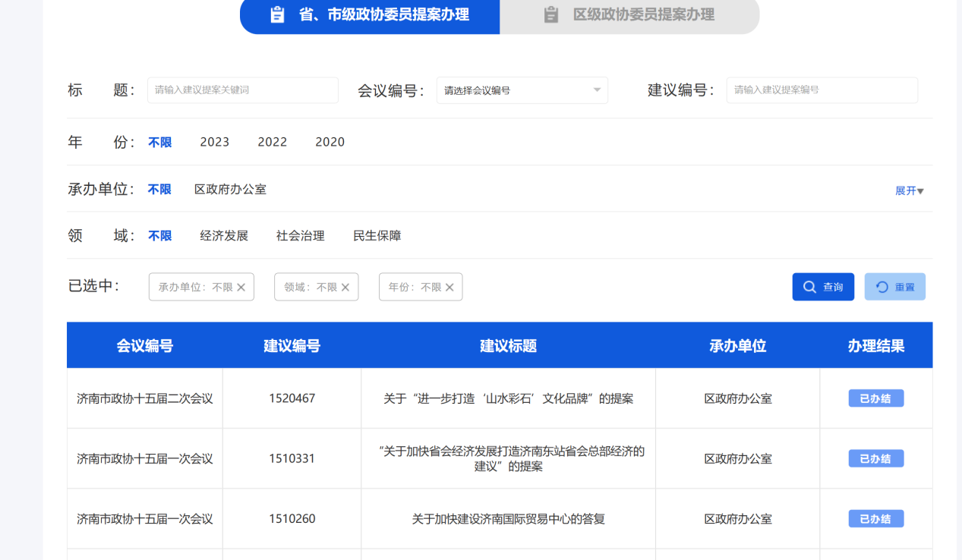
Task: Click 已办结 status for proposal 1510331
Action: [x=876, y=458]
